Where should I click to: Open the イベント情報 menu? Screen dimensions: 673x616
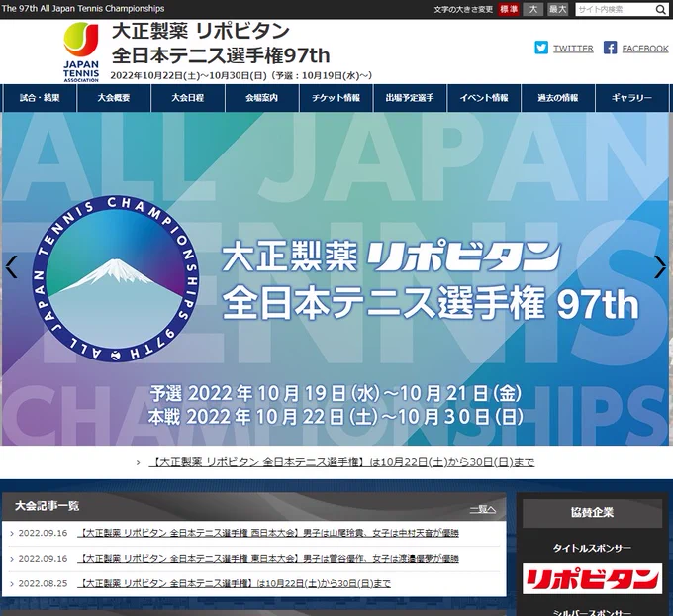pos(484,98)
